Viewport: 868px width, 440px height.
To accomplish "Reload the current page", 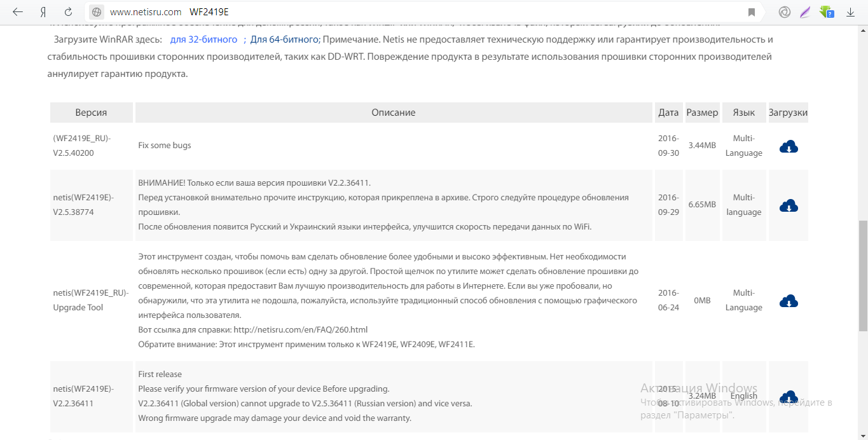I will pos(69,12).
